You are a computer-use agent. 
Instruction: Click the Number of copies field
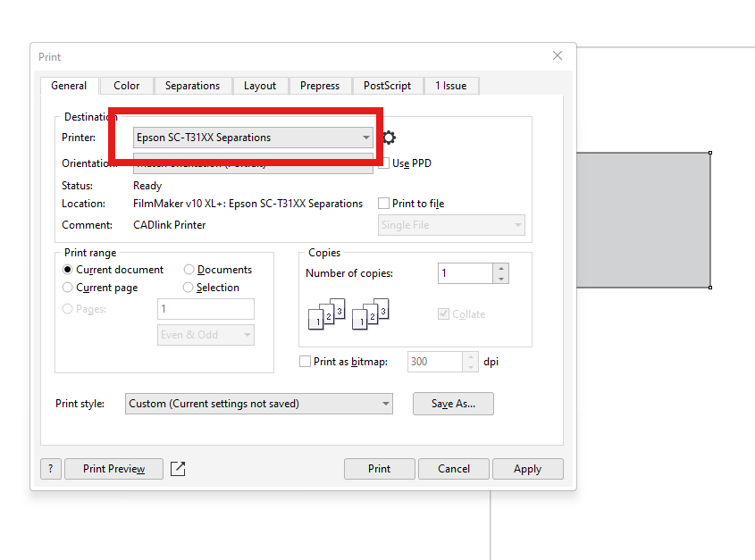(466, 273)
